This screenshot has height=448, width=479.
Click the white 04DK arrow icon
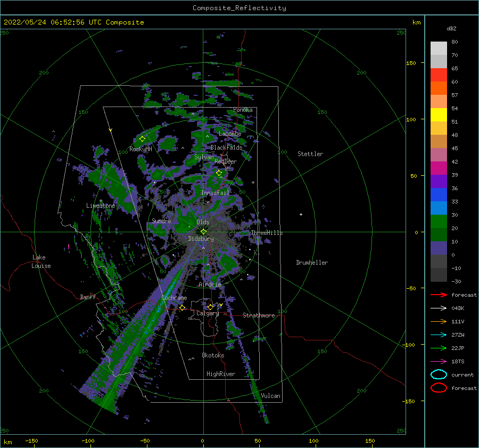[439, 308]
